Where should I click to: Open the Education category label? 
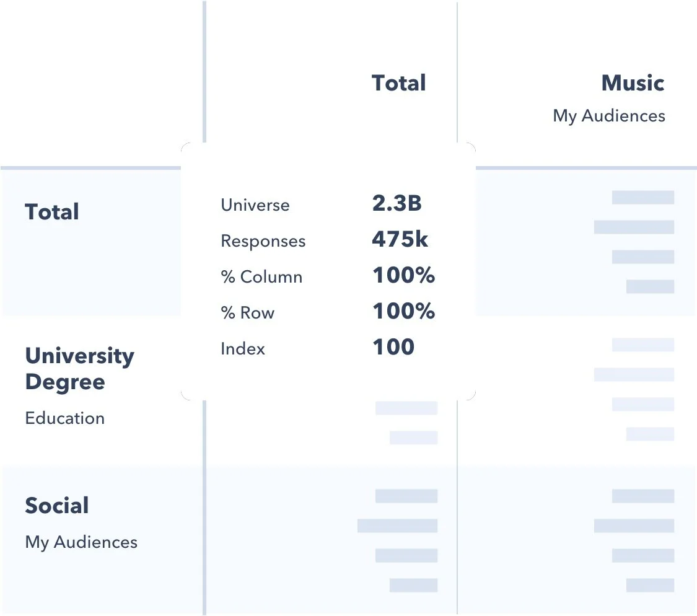point(65,418)
